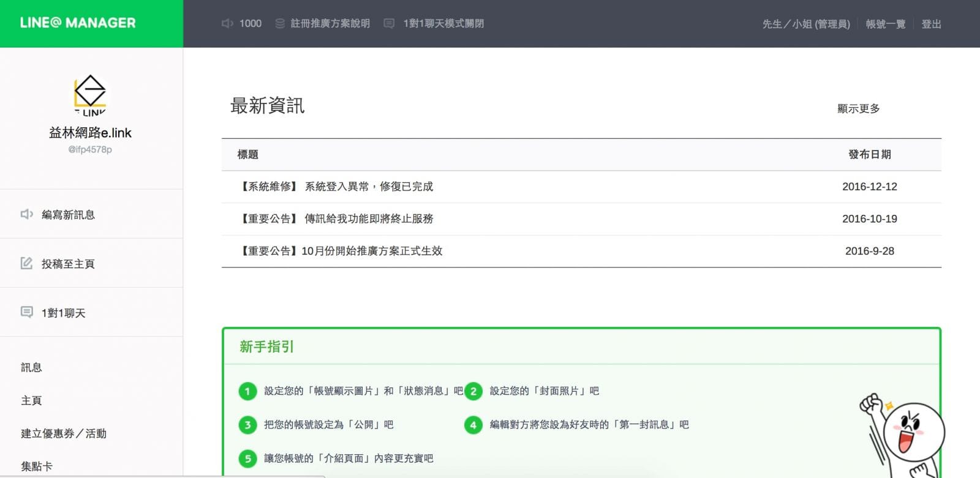
Task: Click guide step 設定您的「封面照片」吧
Action: (545, 391)
